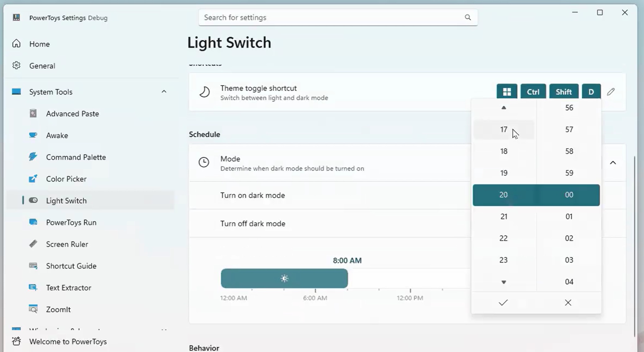Open Command Palette via its lightning icon
Image resolution: width=644 pixels, height=352 pixels.
[33, 157]
